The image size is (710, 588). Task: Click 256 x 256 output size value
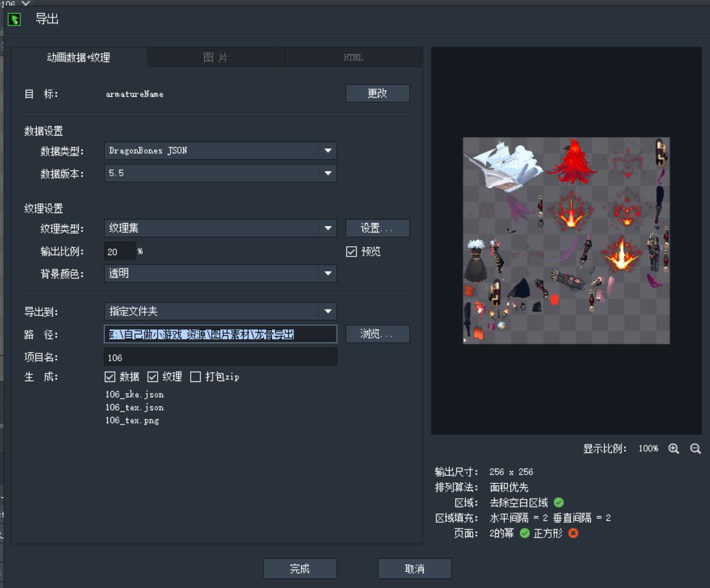(x=511, y=472)
